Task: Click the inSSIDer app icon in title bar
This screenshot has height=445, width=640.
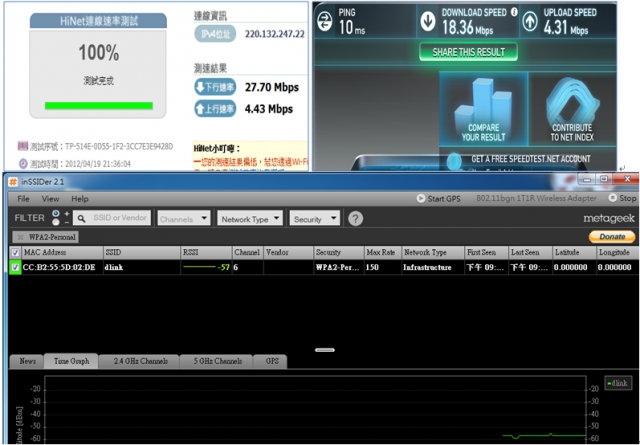Action: 13,182
